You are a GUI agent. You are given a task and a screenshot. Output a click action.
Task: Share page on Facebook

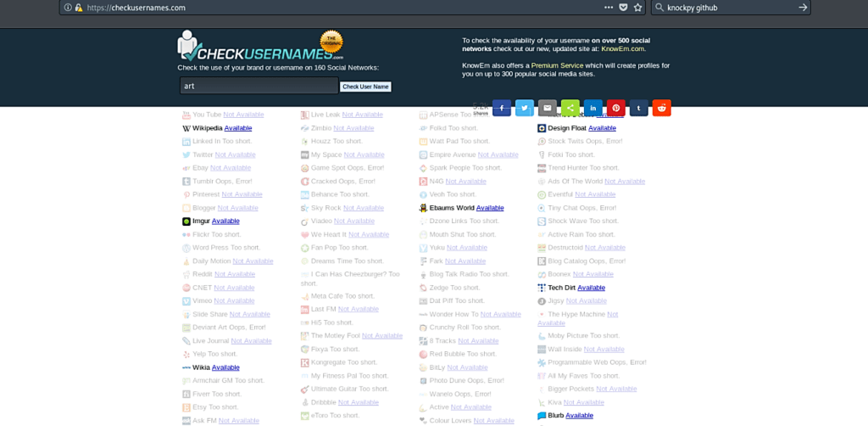(x=502, y=108)
